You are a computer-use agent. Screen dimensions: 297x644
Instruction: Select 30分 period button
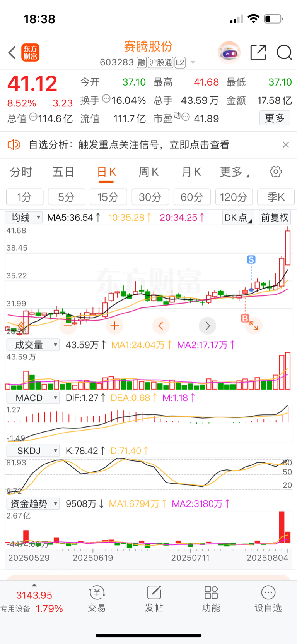tap(150, 197)
